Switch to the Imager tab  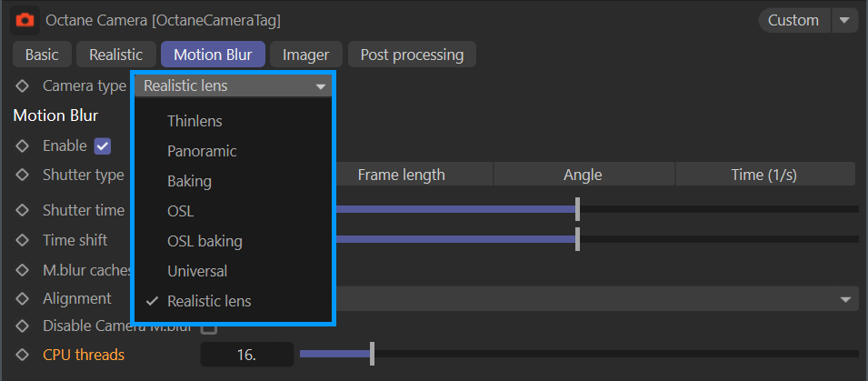305,55
